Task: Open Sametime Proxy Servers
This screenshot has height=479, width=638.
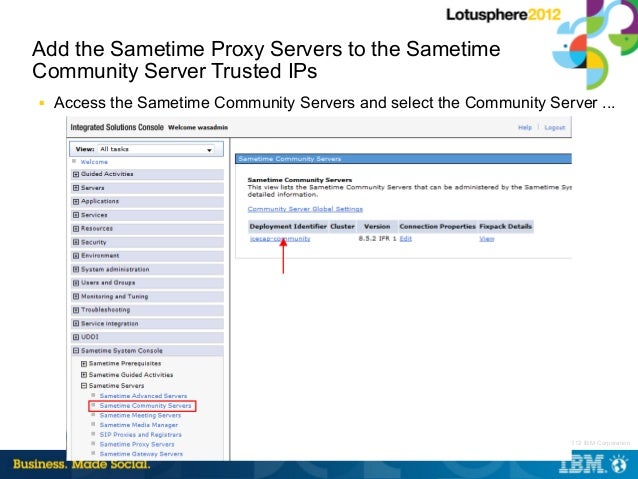Action: [x=137, y=444]
